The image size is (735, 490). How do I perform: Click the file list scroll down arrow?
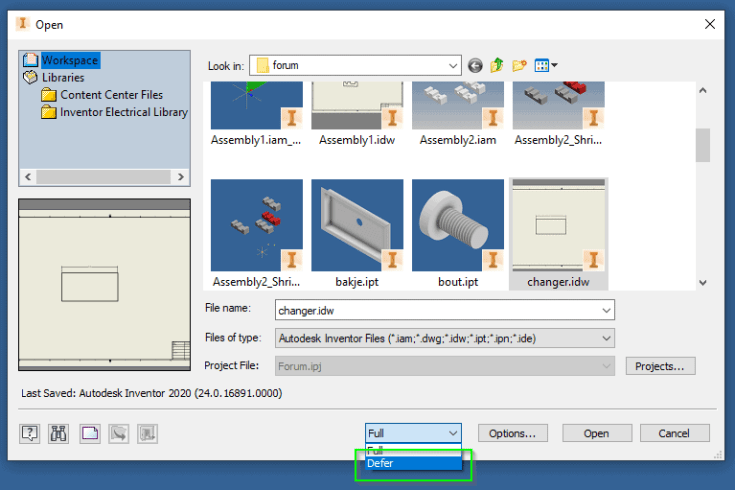(702, 283)
